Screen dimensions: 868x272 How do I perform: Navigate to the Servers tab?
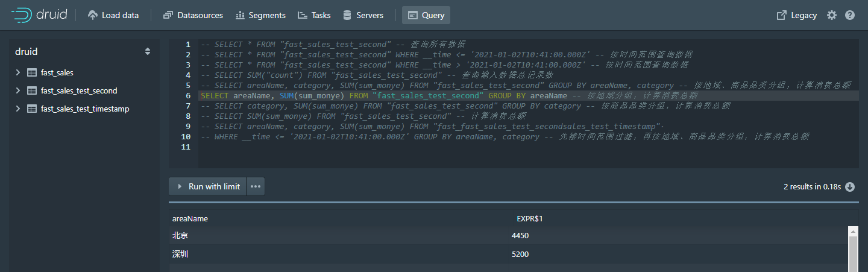(363, 15)
